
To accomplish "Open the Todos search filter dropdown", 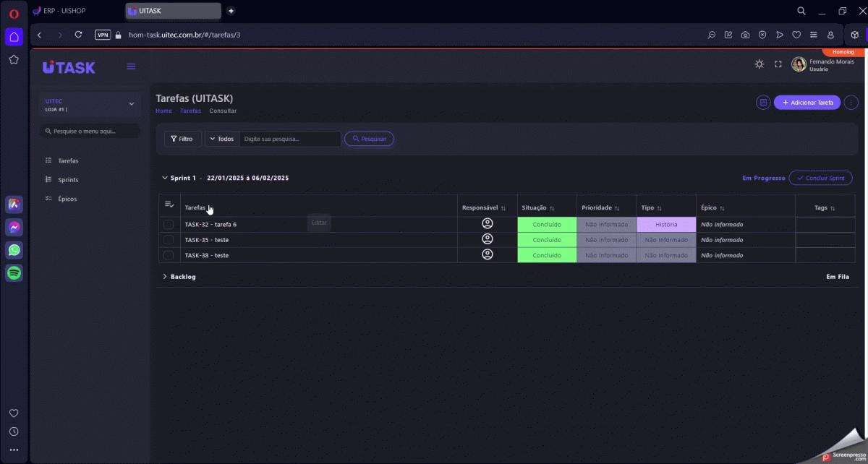I will click(221, 139).
